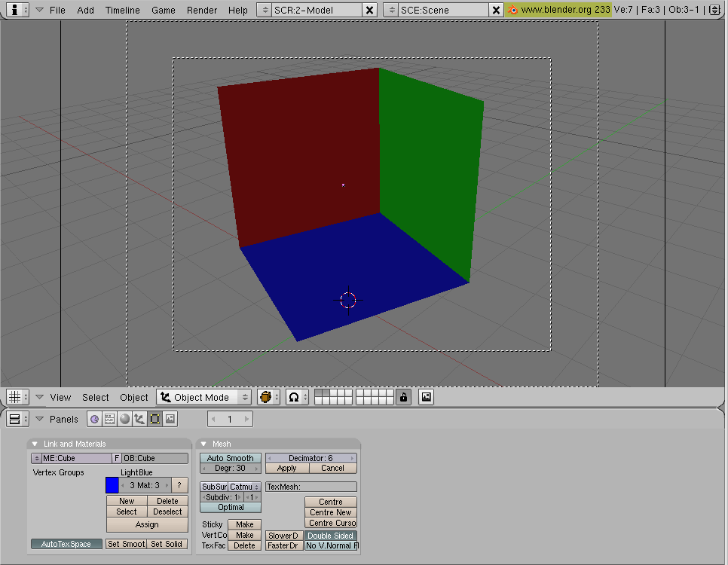
Task: Click the Logic context panel icon
Action: [94, 419]
